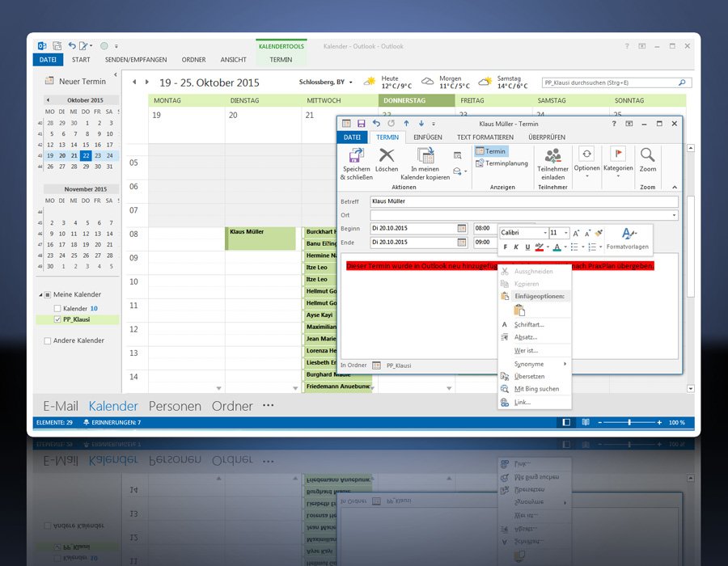Switch to Ordner navigation
This screenshot has height=566, width=728.
pos(232,406)
